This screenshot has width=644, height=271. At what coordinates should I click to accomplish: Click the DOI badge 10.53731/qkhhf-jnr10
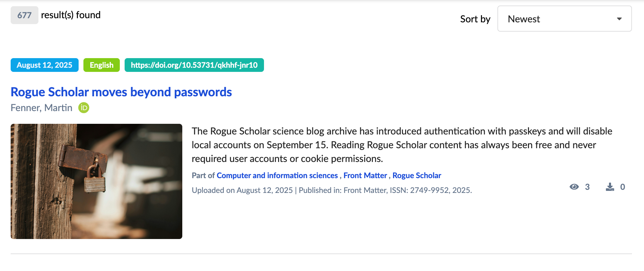coord(194,65)
